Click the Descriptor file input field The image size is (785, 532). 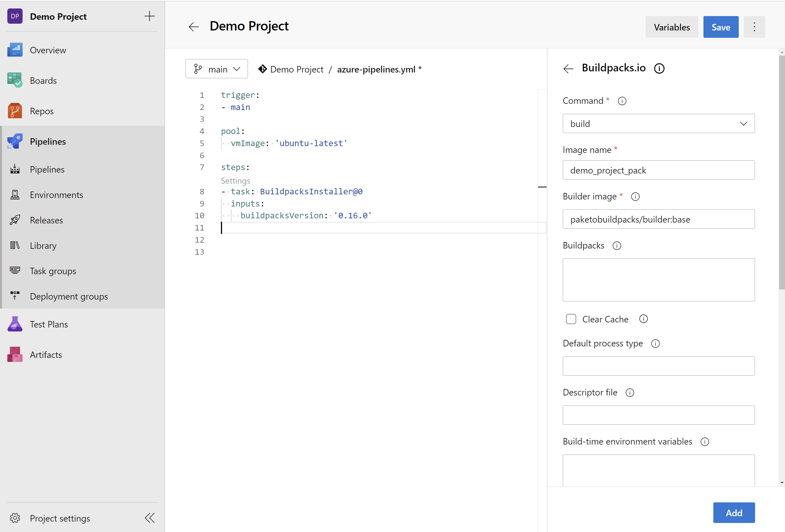(x=658, y=415)
